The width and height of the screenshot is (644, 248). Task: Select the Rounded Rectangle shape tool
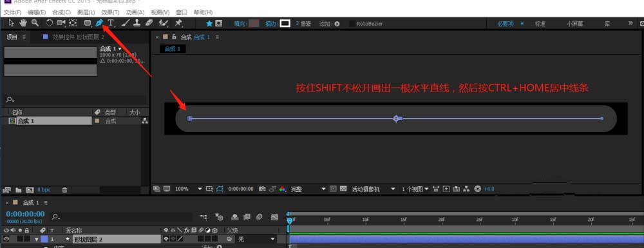click(88, 23)
